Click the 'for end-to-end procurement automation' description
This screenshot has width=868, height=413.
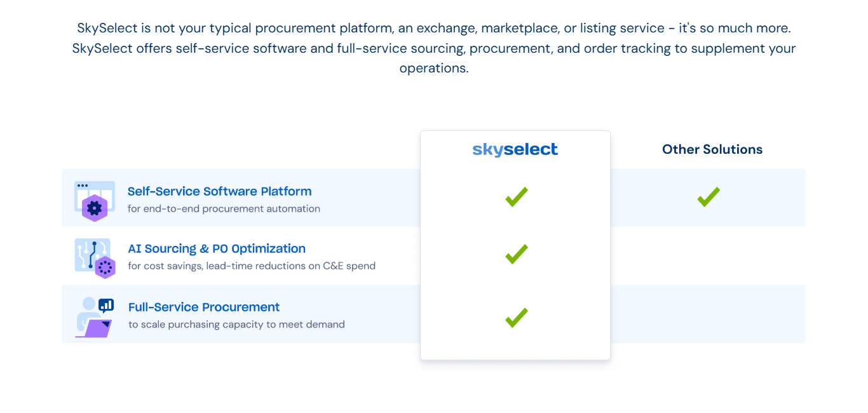click(224, 208)
